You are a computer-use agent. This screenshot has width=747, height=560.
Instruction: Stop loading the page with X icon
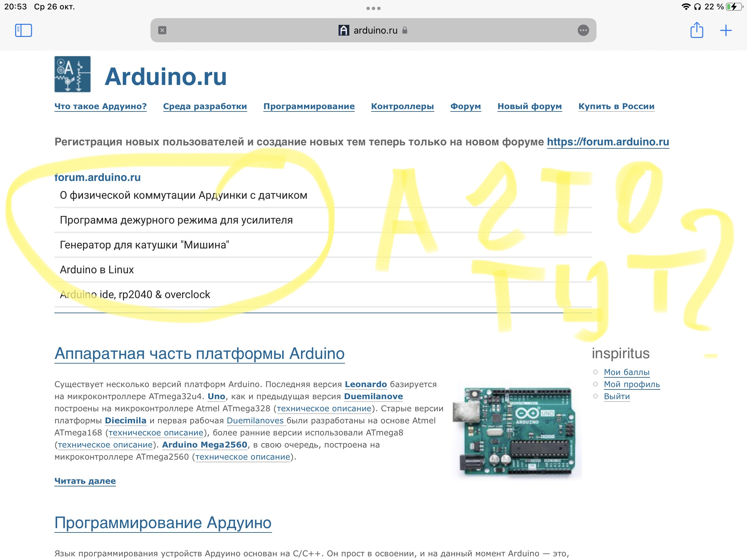[x=162, y=30]
